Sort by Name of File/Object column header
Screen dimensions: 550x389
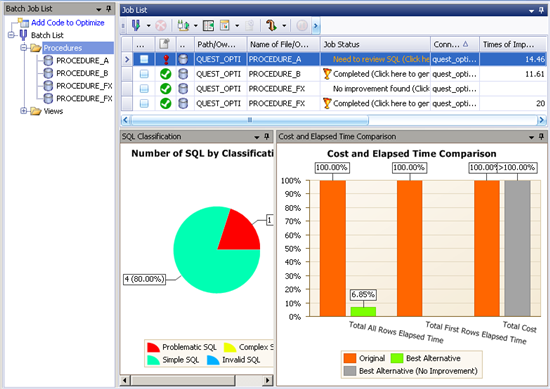click(283, 44)
